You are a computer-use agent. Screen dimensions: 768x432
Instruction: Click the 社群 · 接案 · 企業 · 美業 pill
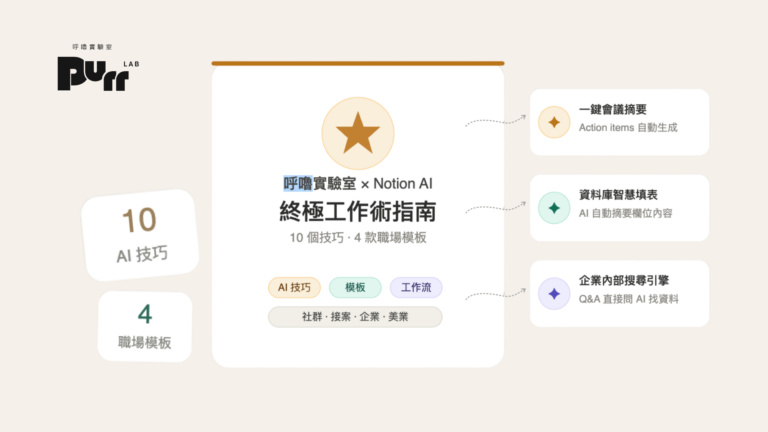coord(355,317)
